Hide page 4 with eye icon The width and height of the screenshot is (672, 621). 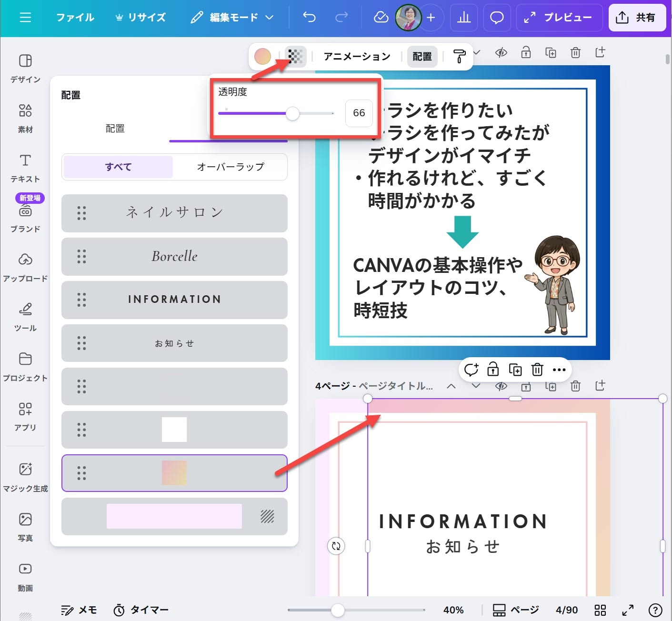point(501,386)
